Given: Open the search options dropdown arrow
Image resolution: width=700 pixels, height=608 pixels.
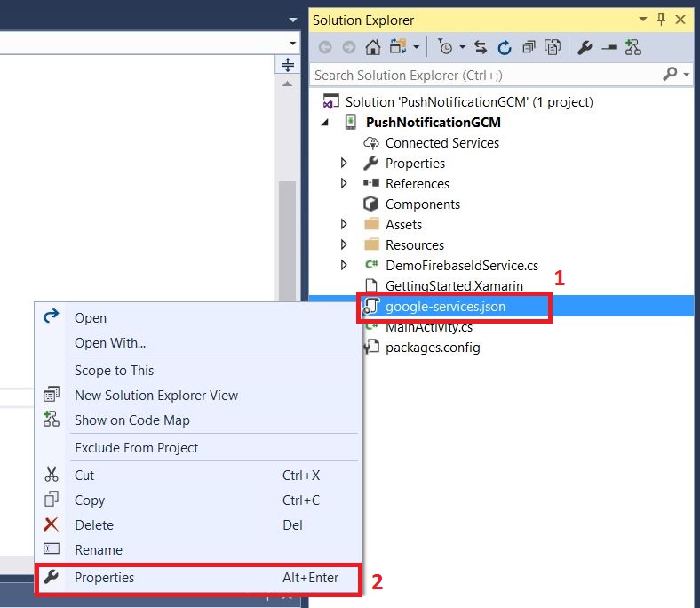Looking at the screenshot, I should click(x=686, y=74).
